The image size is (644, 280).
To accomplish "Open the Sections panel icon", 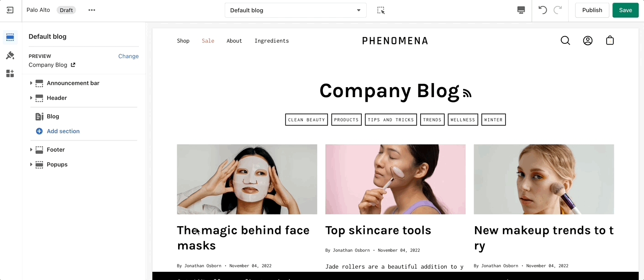I will point(10,37).
